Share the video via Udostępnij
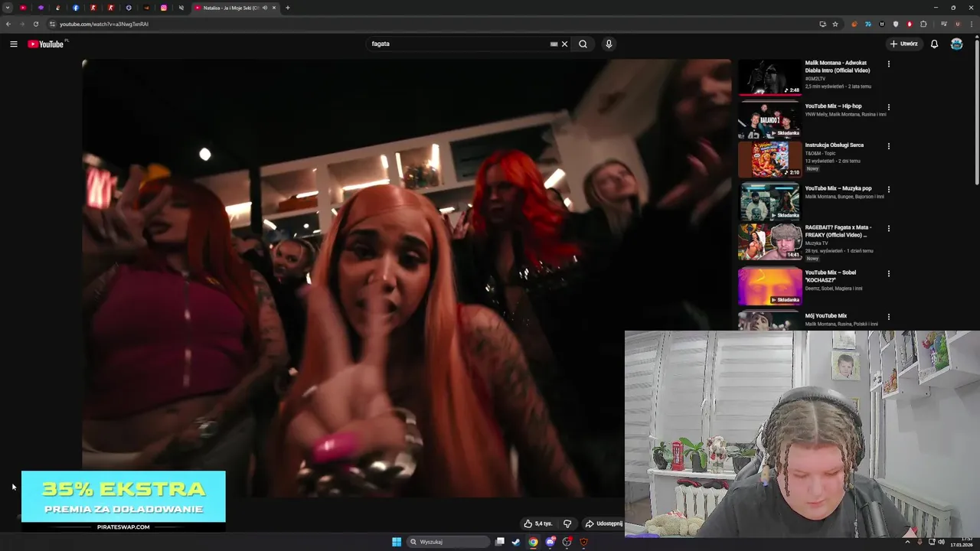 (604, 523)
